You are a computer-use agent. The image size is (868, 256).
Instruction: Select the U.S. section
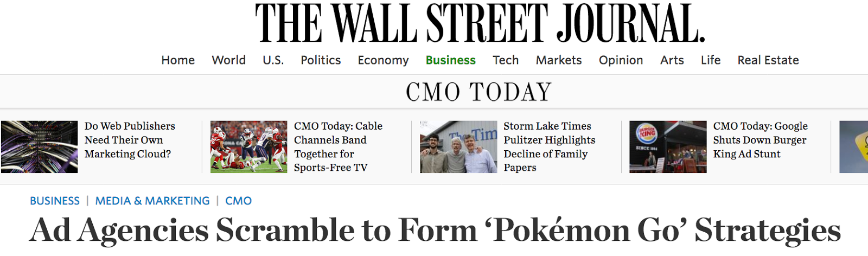coord(273,60)
